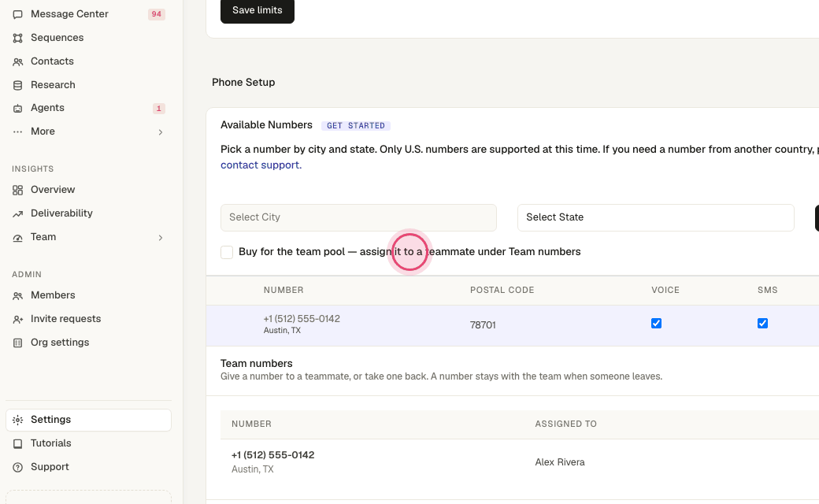Expand the Team submenu chevron
This screenshot has width=819, height=504.
(x=161, y=238)
